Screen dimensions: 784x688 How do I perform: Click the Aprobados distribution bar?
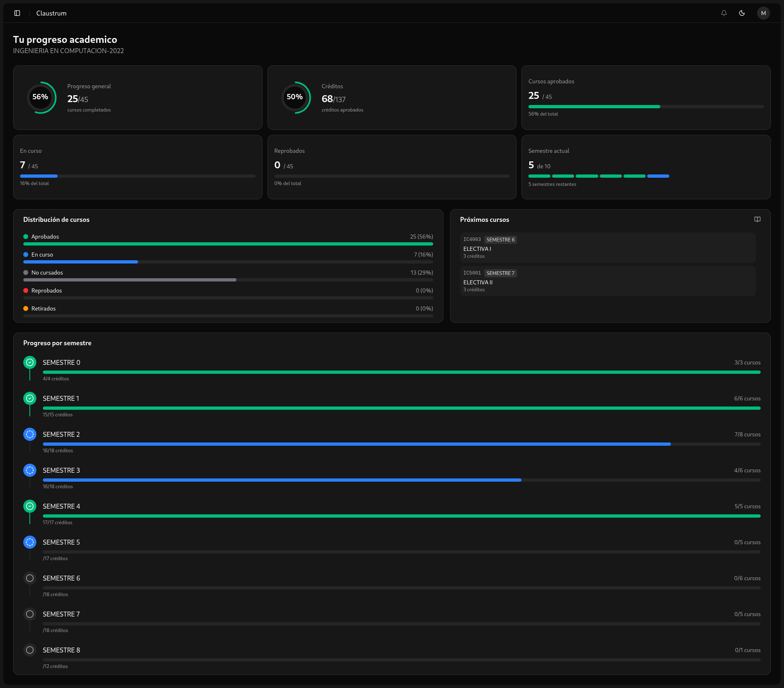[x=228, y=244]
